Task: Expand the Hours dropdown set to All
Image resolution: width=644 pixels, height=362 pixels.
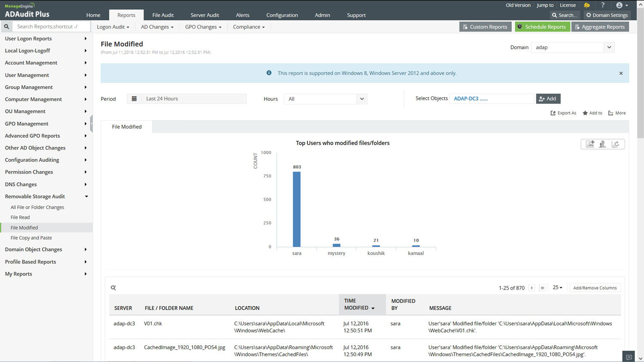Action: 325,99
